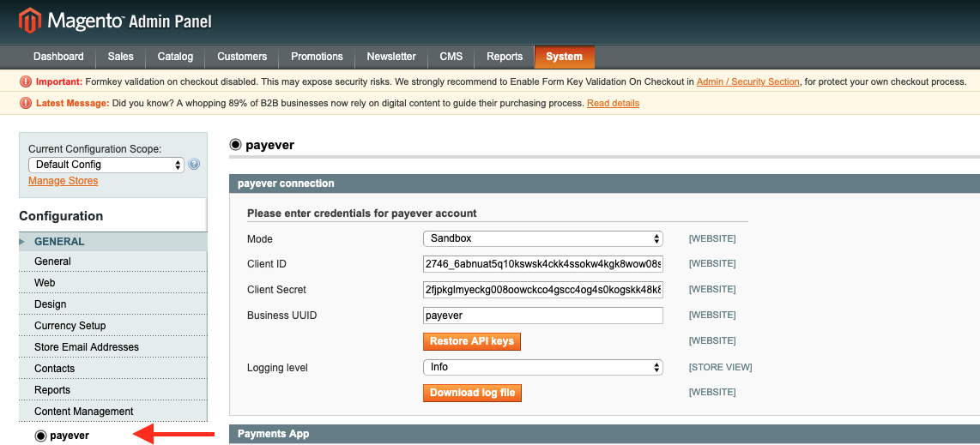Viewport: 980px width, 445px height.
Task: Click the STORE VIEW scope label
Action: [x=720, y=367]
